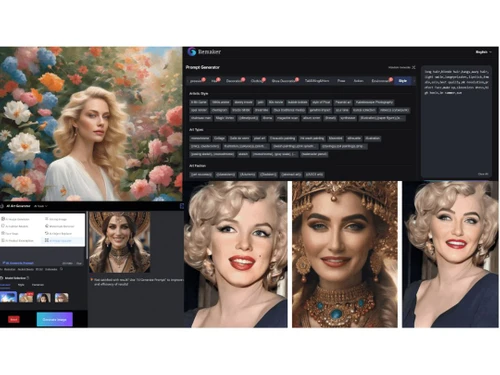500x375 pixels.
Task: Click the red Reset button
Action: [x=14, y=319]
